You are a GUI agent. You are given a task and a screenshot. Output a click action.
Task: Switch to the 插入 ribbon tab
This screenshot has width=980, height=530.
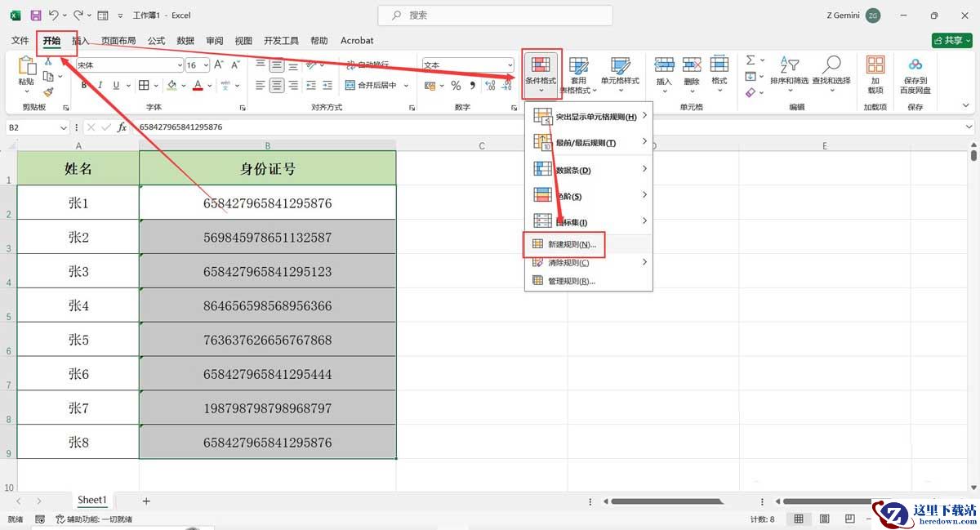tap(81, 40)
